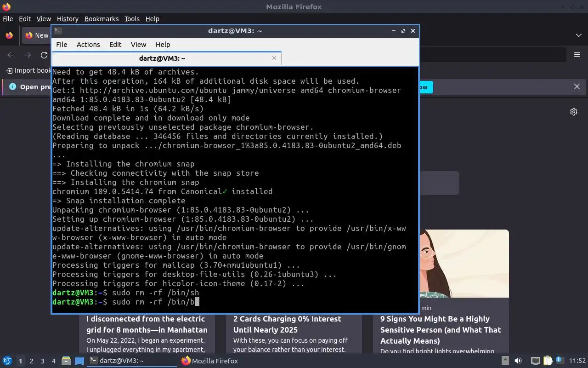588x368 pixels.
Task: Open the terminal Help menu
Action: pos(163,45)
